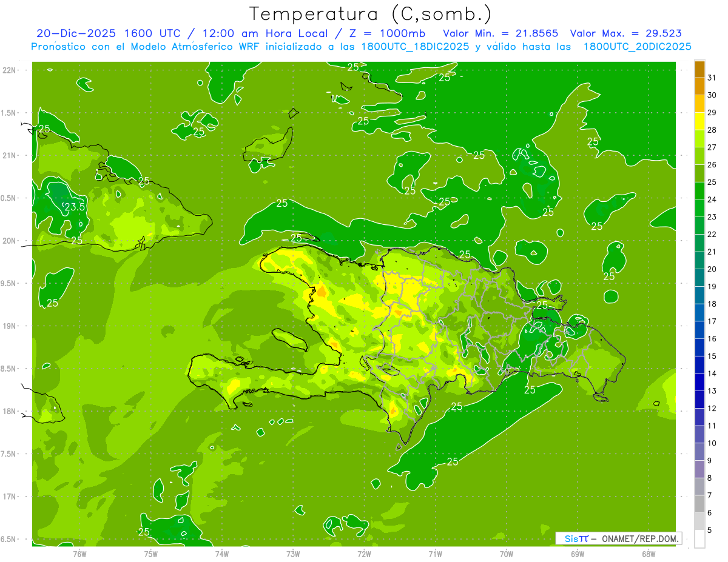Click the longitude axis label 73W

coord(293,554)
